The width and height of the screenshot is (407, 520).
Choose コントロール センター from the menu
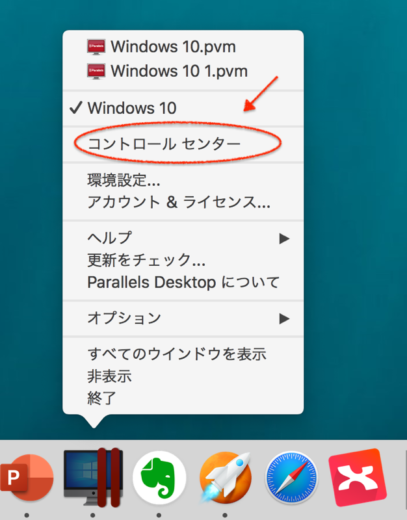click(183, 144)
